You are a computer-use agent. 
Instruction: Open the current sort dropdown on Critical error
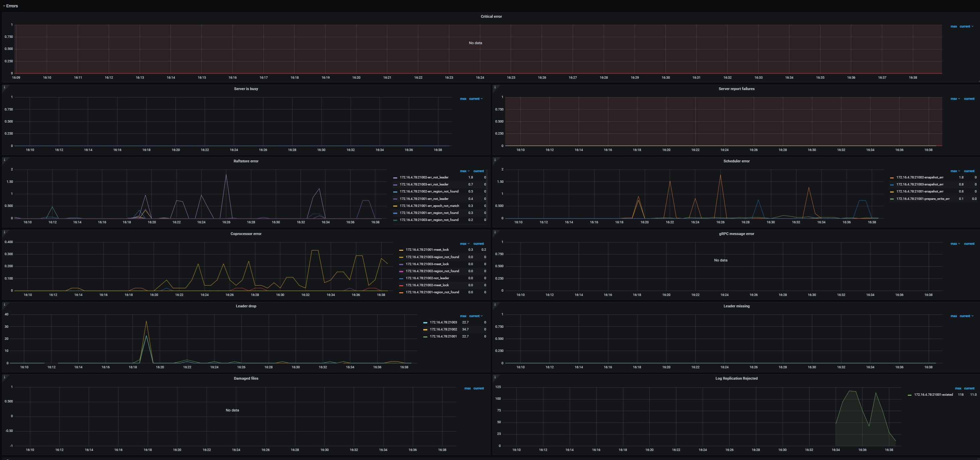coord(966,26)
